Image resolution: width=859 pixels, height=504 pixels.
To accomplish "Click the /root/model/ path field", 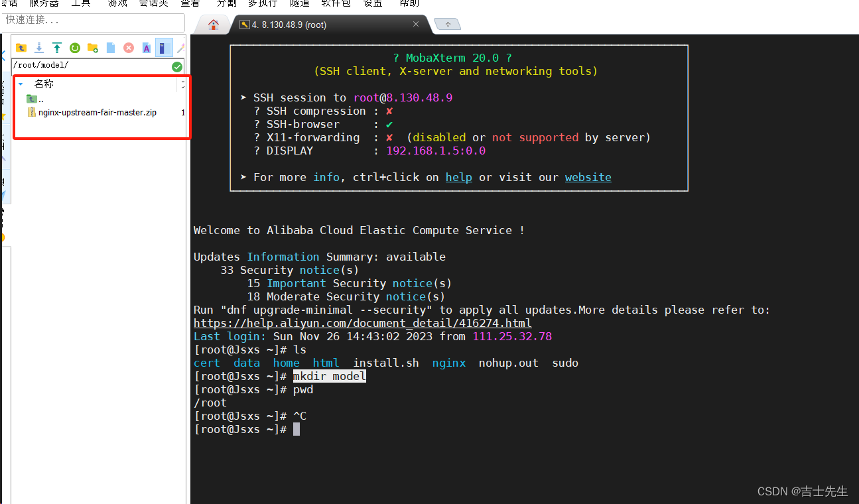I will pyautogui.click(x=92, y=66).
